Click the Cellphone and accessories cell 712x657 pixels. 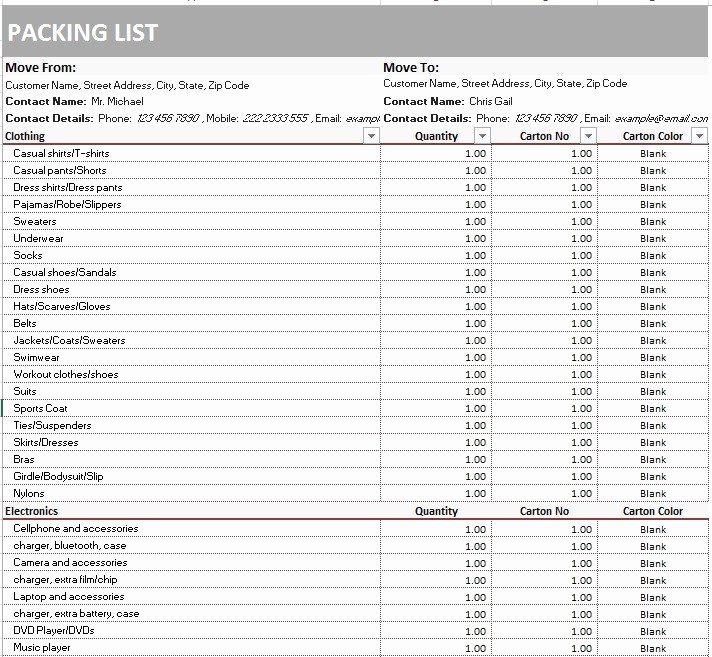[192, 529]
